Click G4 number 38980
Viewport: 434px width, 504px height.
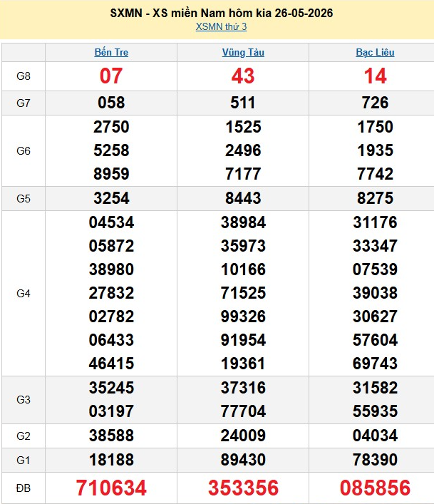click(111, 269)
